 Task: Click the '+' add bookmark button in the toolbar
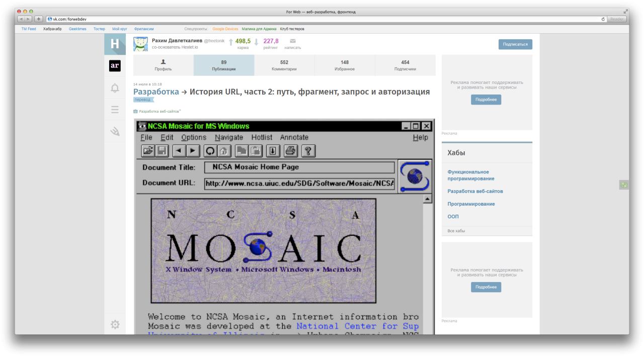pyautogui.click(x=39, y=19)
